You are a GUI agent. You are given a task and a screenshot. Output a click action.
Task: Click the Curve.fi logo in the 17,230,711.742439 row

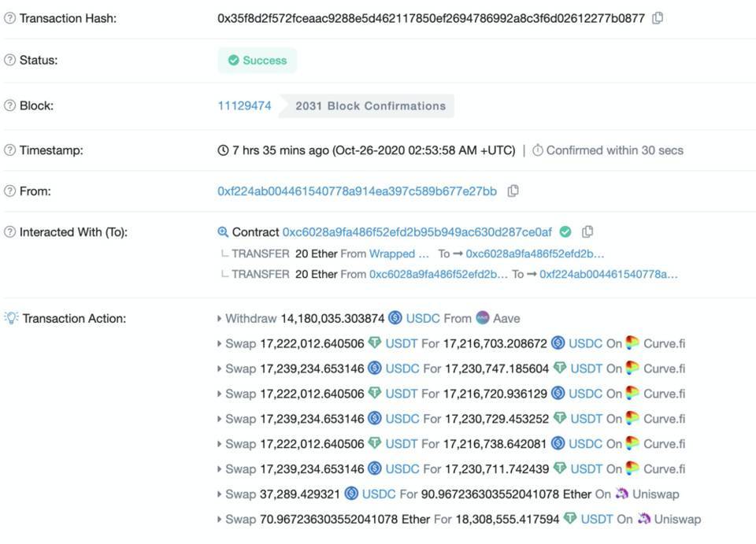click(632, 468)
